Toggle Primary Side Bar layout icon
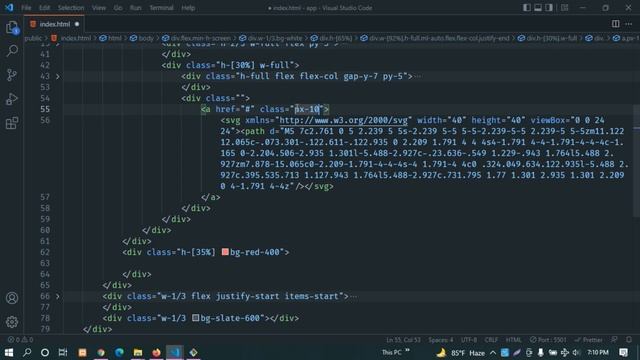The height and width of the screenshot is (360, 640). point(527,7)
